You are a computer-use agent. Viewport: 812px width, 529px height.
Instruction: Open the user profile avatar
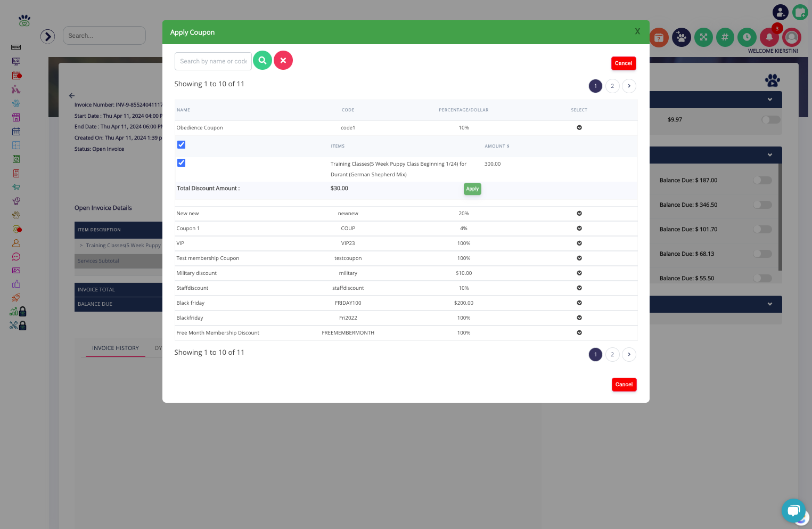pos(792,37)
